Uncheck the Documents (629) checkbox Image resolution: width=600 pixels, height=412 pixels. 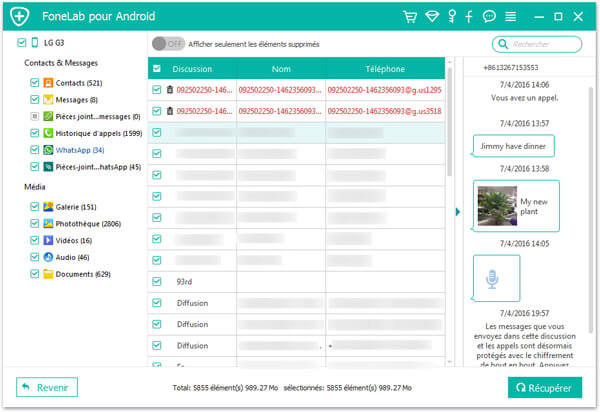tap(34, 274)
